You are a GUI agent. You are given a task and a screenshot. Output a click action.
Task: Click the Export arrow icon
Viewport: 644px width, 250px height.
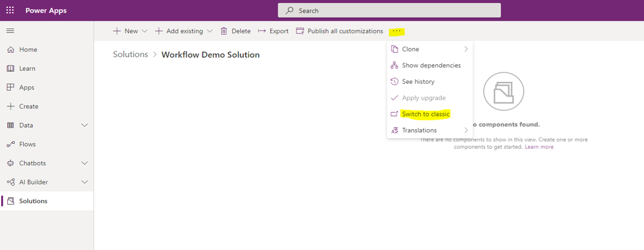261,31
